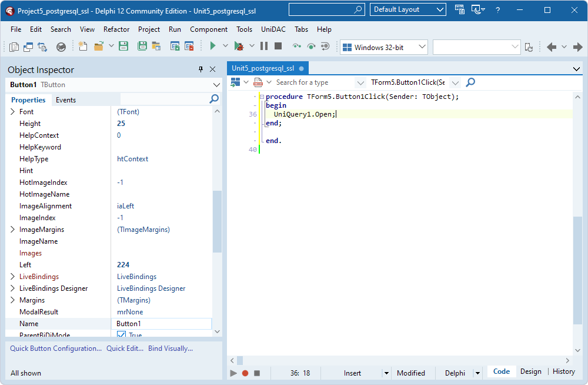Switch to the Design view tab
This screenshot has width=588, height=385.
[530, 371]
